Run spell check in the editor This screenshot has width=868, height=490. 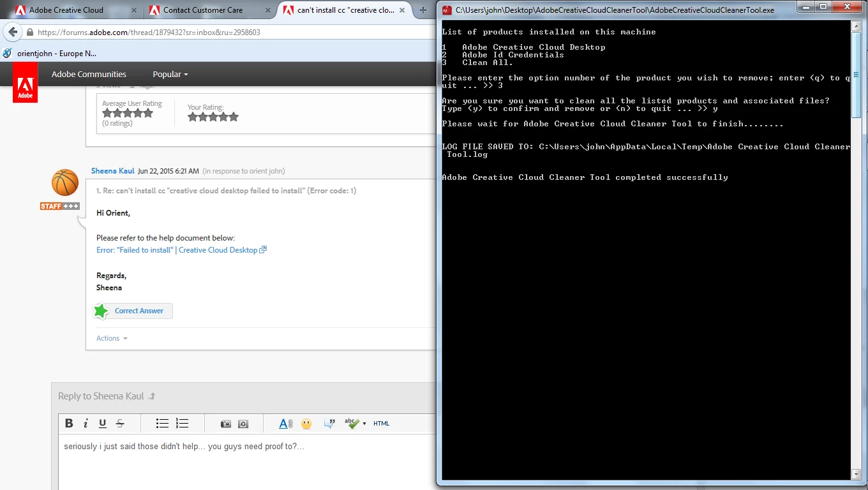(x=352, y=424)
